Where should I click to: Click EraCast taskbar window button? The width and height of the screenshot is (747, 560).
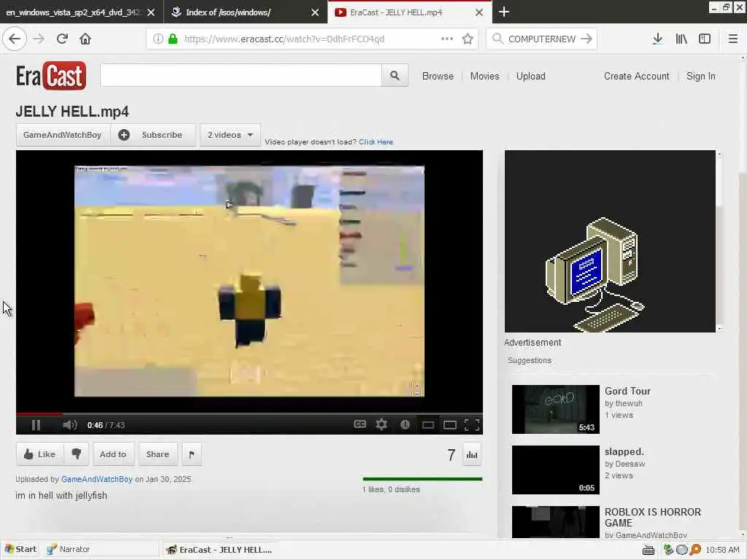[x=219, y=550]
